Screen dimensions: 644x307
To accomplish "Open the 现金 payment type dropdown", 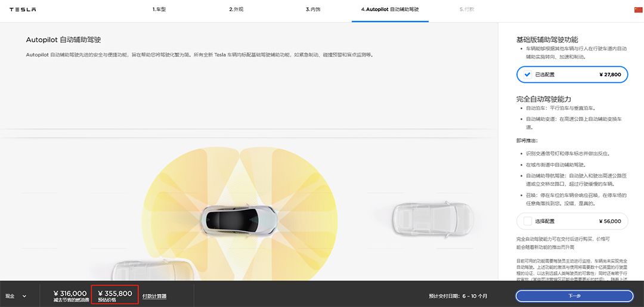I will (x=16, y=296).
